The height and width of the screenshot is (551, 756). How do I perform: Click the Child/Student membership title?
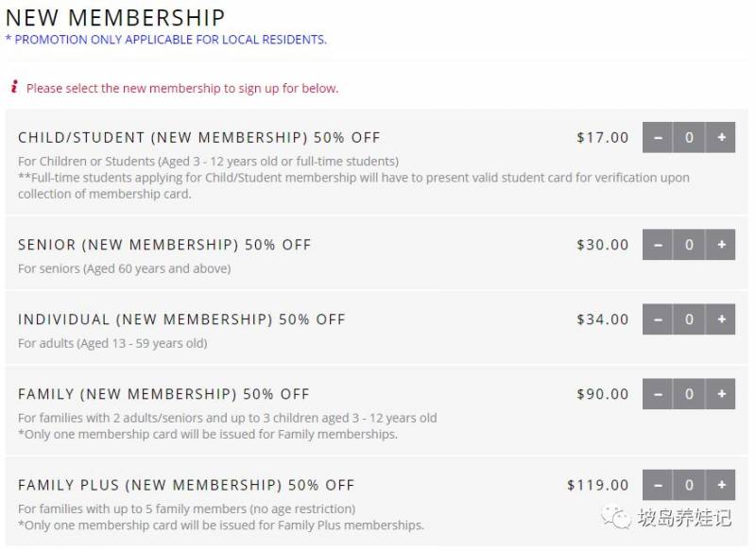pos(198,137)
